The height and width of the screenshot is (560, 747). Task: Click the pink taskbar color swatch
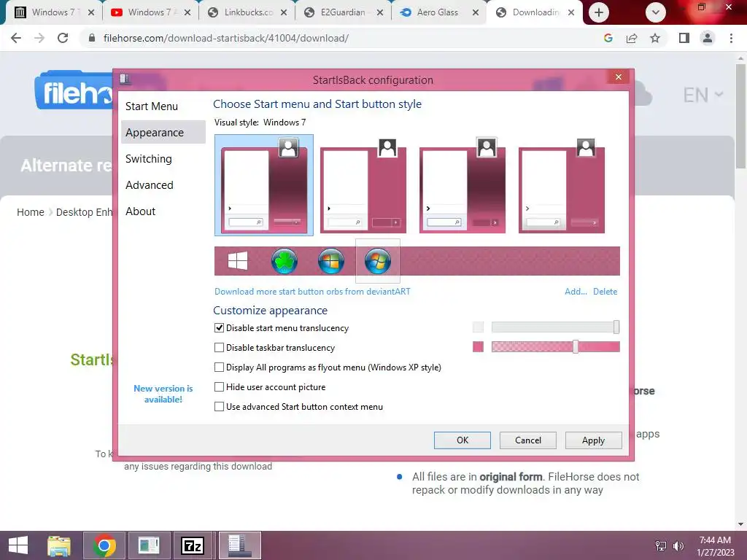pos(478,346)
